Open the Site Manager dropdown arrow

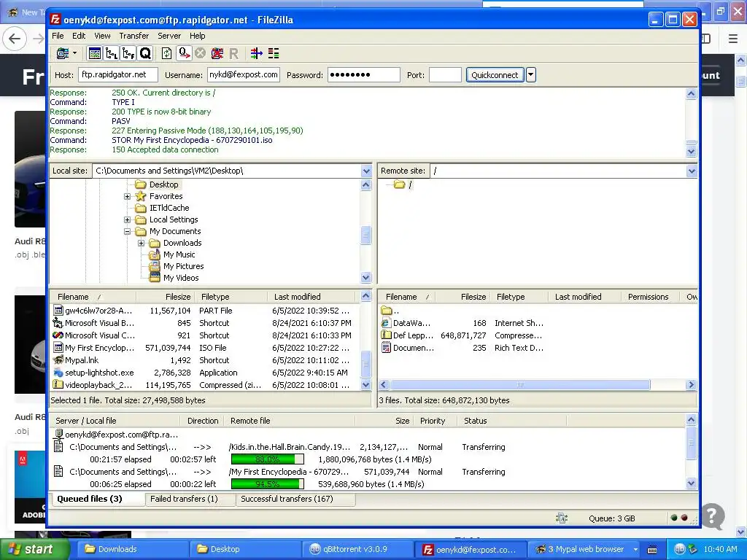(x=75, y=53)
